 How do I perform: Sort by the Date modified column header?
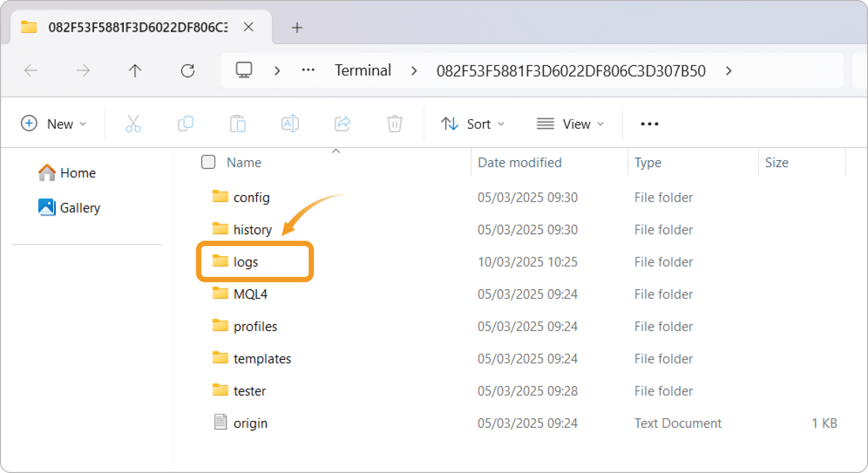(520, 163)
